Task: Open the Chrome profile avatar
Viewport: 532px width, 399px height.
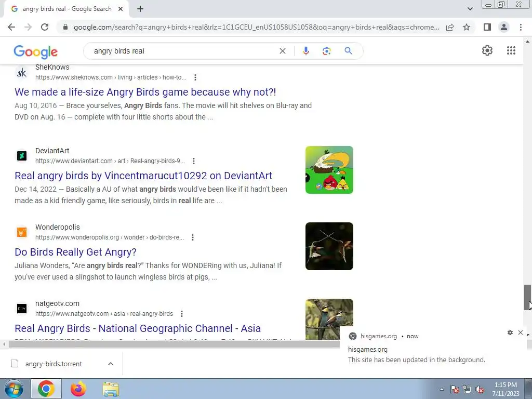Action: 504,27
